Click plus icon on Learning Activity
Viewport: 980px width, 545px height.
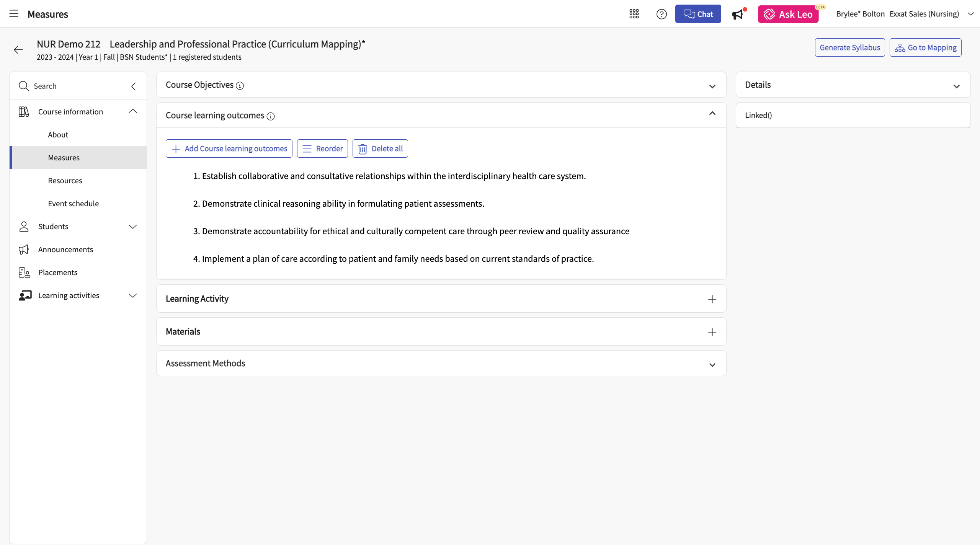click(712, 299)
